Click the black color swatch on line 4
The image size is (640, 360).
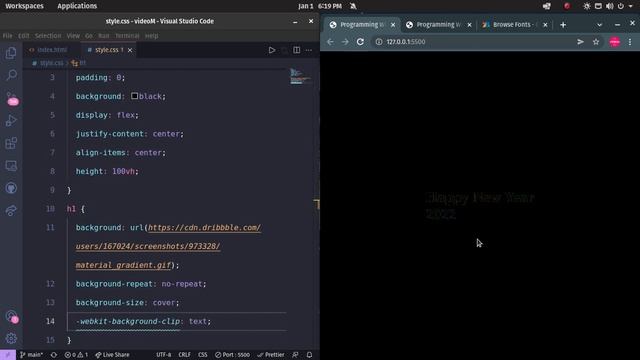click(134, 96)
